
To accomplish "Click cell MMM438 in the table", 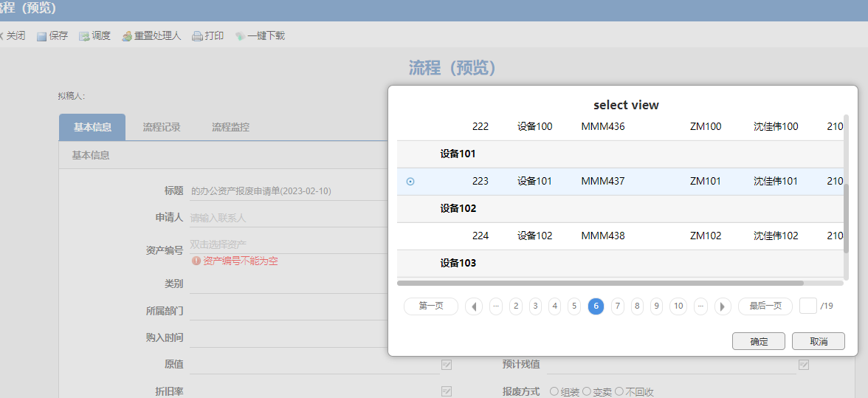I will click(x=603, y=236).
